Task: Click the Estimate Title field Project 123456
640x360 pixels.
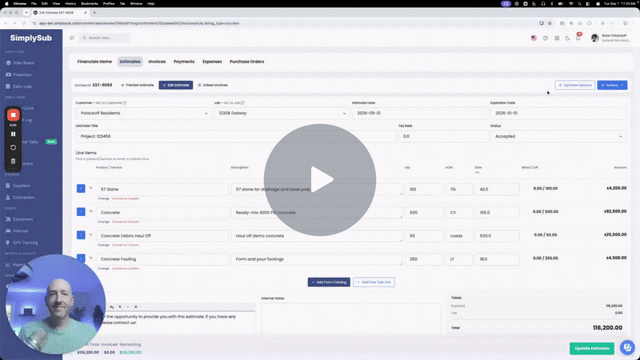Action: [x=236, y=136]
